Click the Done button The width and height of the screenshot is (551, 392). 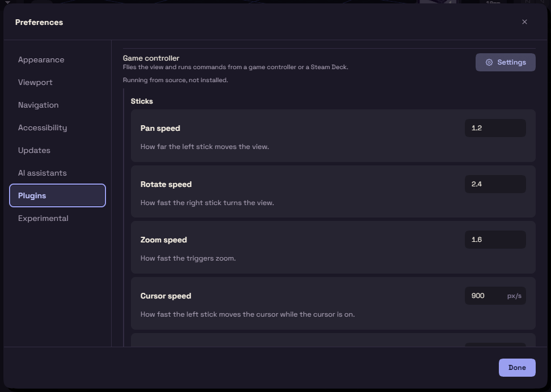(x=517, y=368)
